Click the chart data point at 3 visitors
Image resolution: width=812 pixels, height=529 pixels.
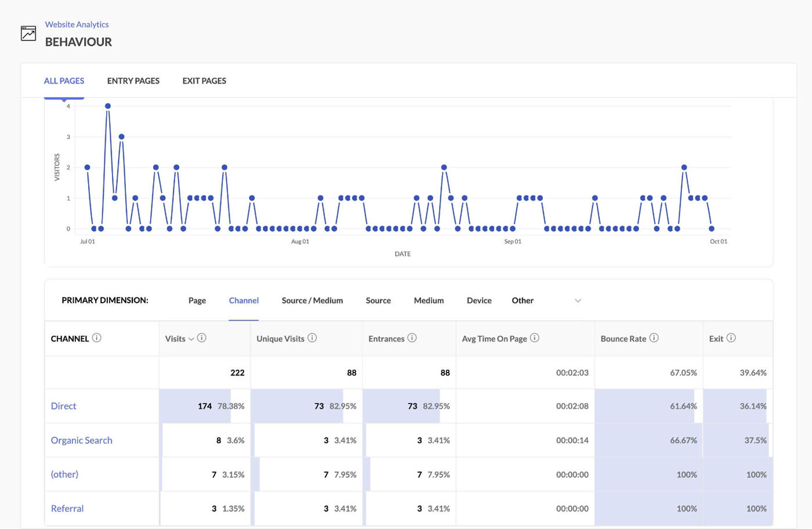(121, 137)
